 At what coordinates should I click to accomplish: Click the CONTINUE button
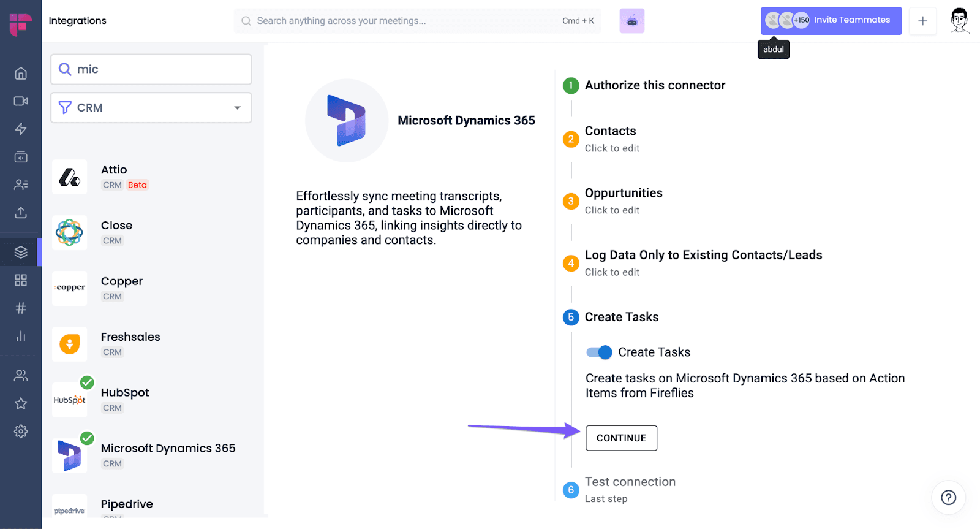pos(621,438)
